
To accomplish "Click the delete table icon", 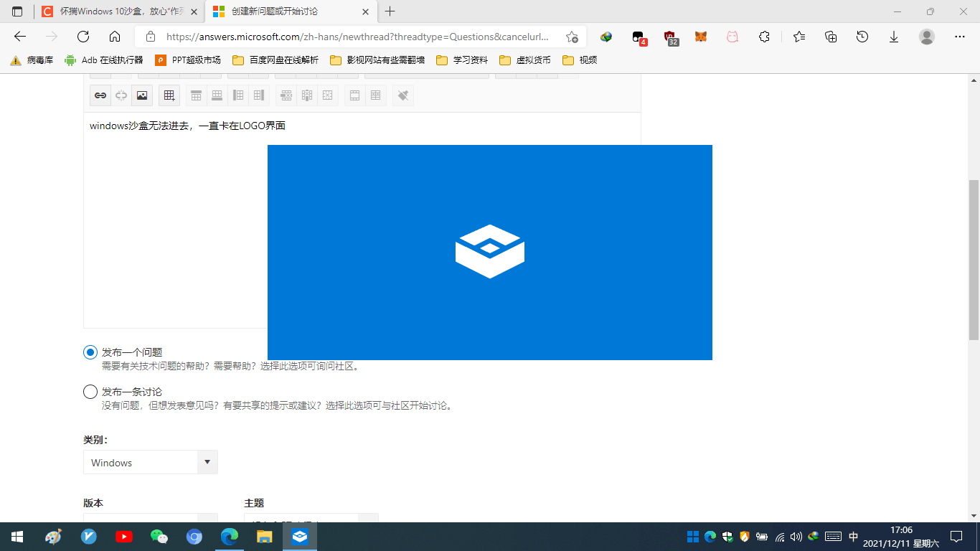I will click(x=328, y=95).
